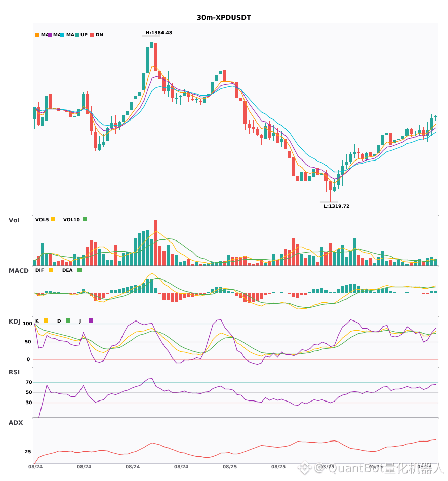Click the KDJ panel label
The image size is (448, 481).
(14, 322)
